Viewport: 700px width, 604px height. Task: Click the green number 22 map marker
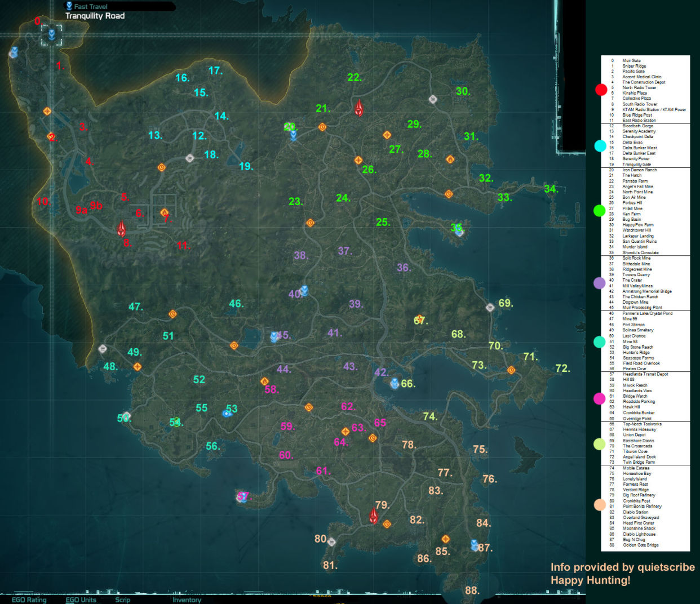pyautogui.click(x=354, y=77)
